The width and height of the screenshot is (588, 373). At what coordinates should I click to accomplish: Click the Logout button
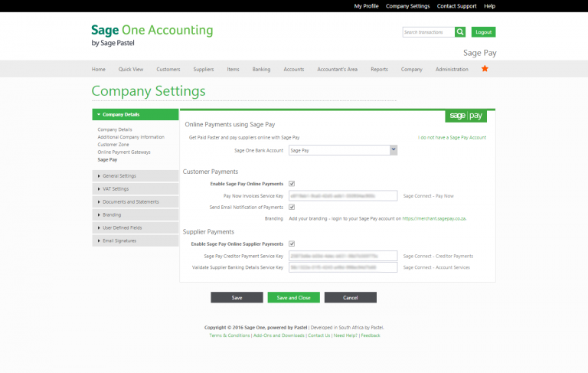coord(483,32)
